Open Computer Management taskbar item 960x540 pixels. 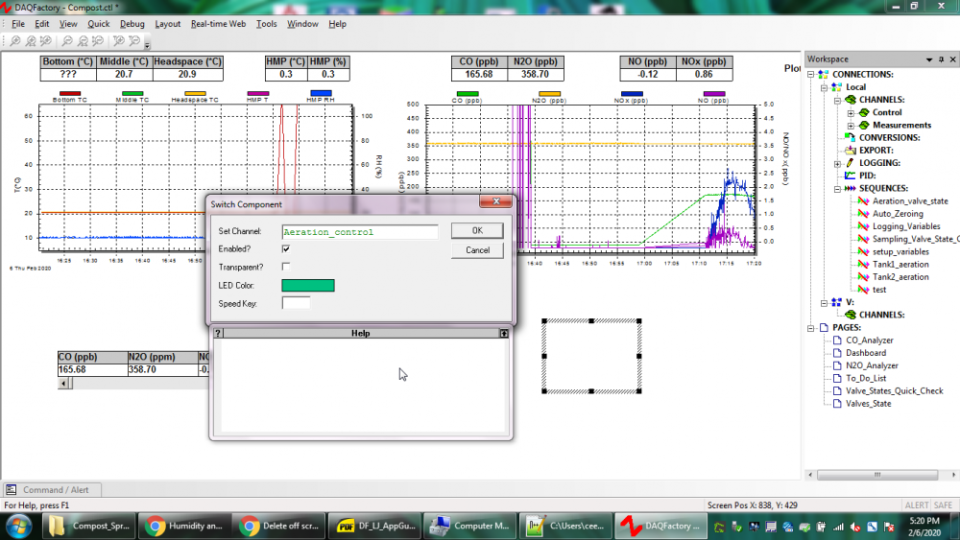[x=470, y=526]
